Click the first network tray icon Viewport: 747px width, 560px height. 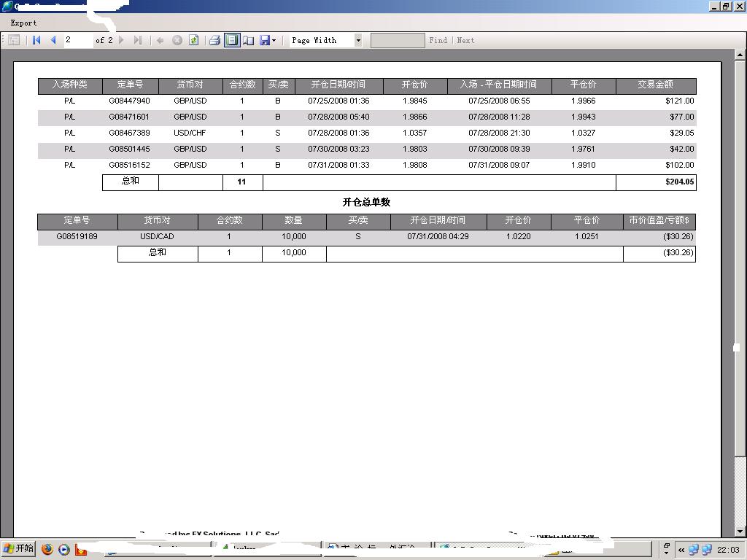[x=694, y=550]
